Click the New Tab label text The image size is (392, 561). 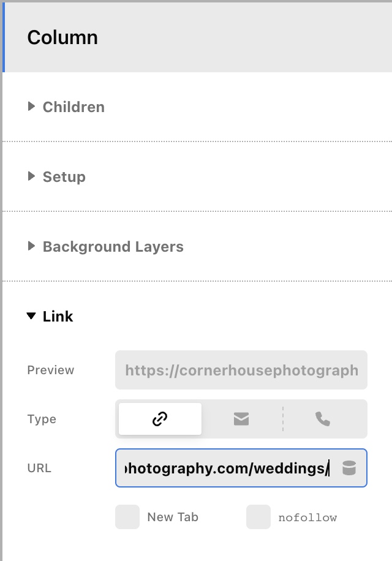(x=173, y=517)
